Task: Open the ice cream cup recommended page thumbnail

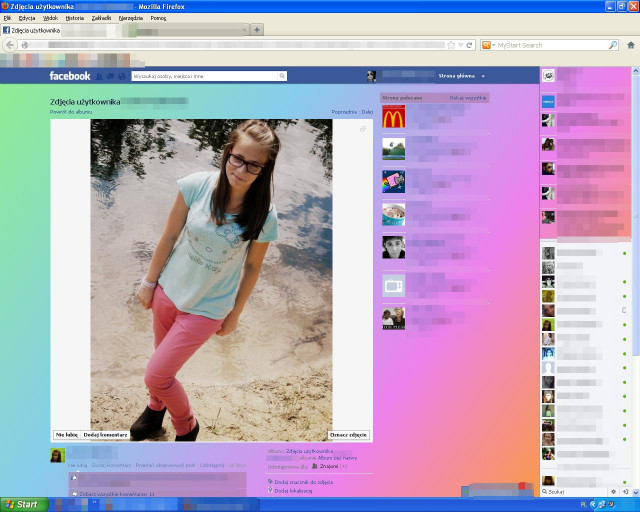Action: pos(393,214)
